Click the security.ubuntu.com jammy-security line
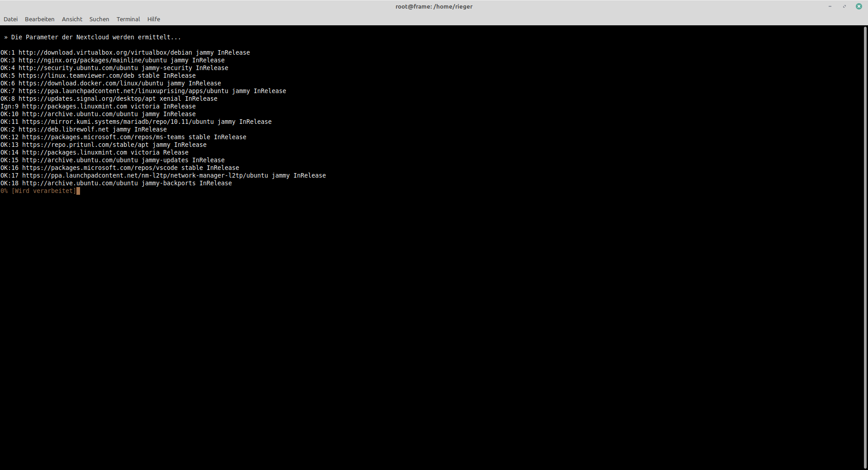 (x=114, y=68)
